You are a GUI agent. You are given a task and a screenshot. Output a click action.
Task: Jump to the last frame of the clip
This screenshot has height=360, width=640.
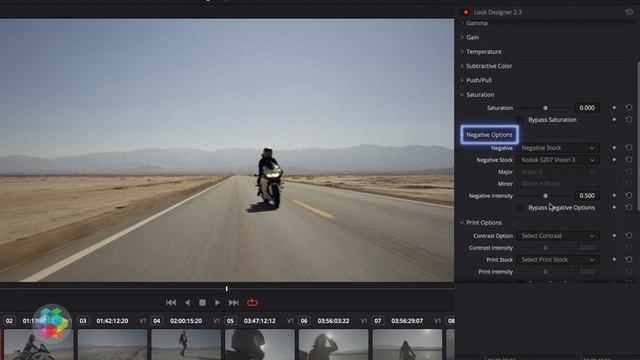[x=233, y=302]
